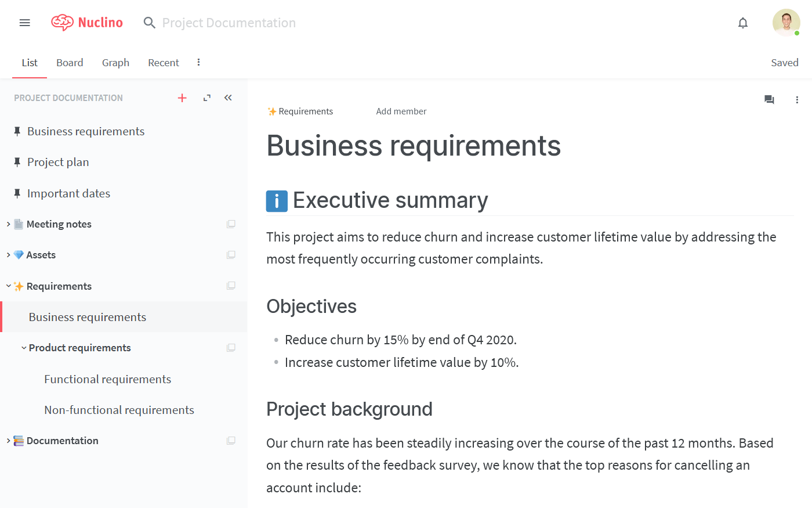Image resolution: width=812 pixels, height=508 pixels.
Task: Click the profile avatar picture
Action: pyautogui.click(x=786, y=22)
